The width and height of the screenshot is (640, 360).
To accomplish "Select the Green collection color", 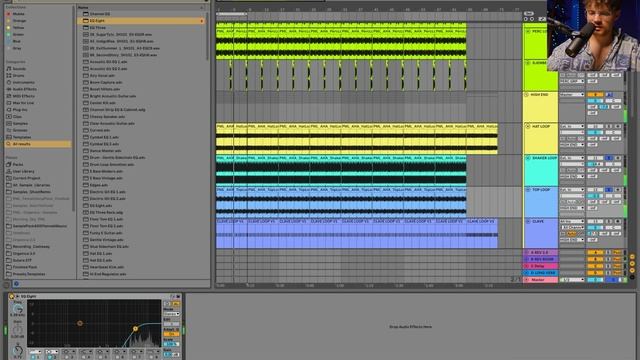I will point(16,35).
